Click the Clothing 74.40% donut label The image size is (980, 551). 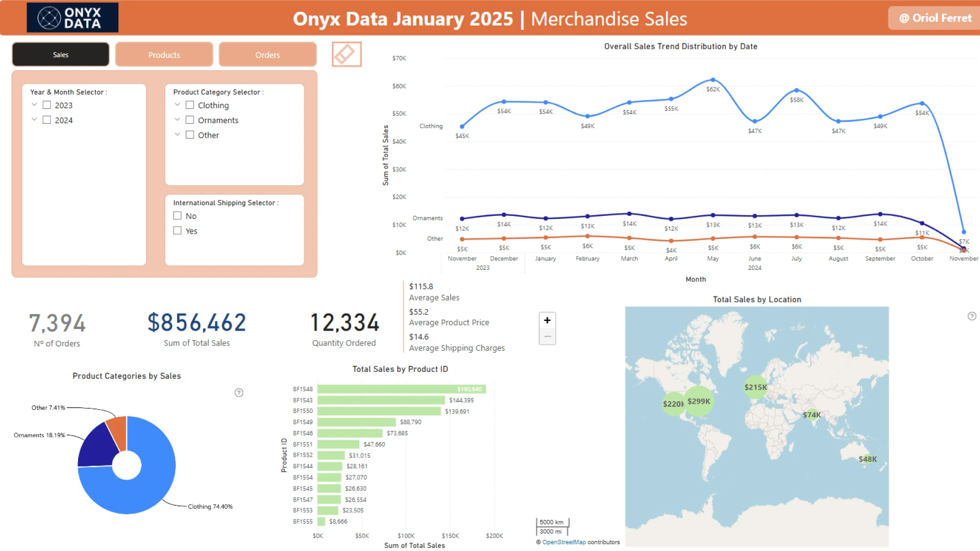pos(210,507)
